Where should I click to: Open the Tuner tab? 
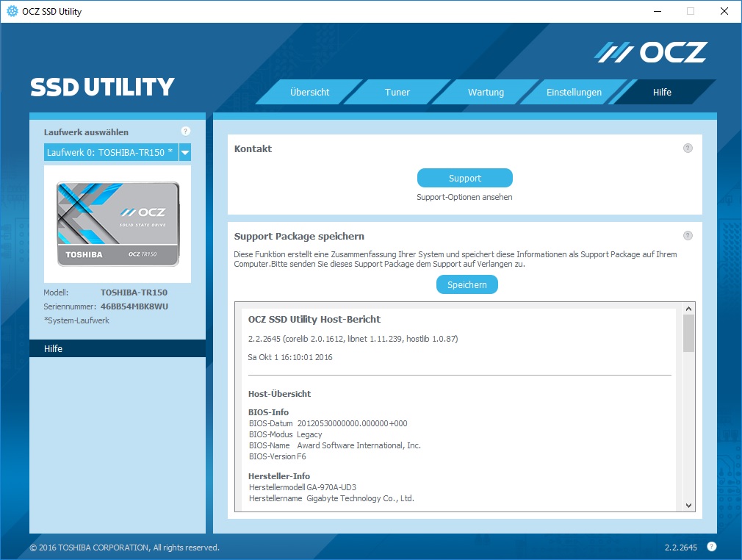point(397,93)
